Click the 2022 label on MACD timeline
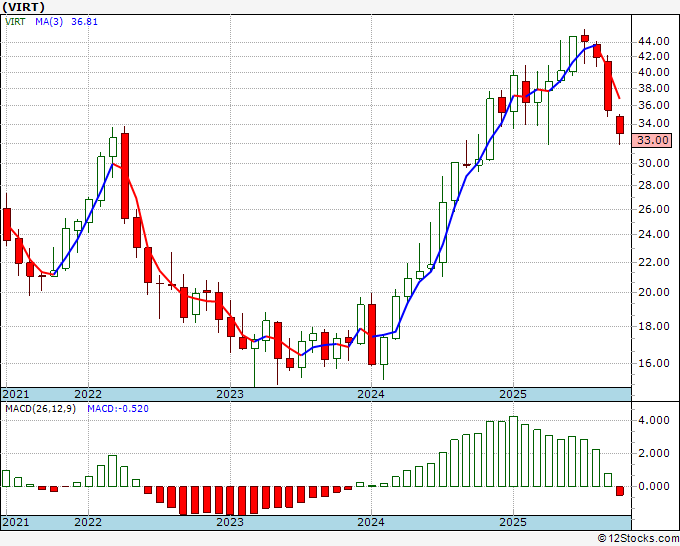This screenshot has width=680, height=546. click(x=88, y=522)
